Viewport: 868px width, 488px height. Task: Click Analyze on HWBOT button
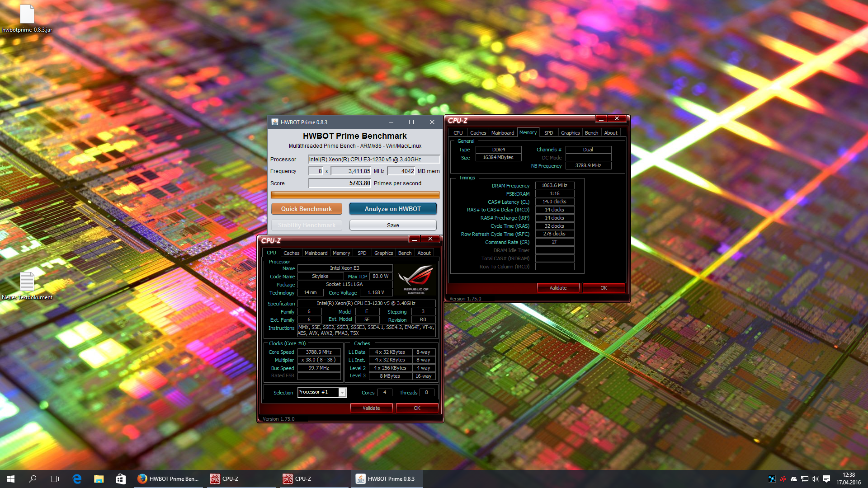[x=393, y=209]
